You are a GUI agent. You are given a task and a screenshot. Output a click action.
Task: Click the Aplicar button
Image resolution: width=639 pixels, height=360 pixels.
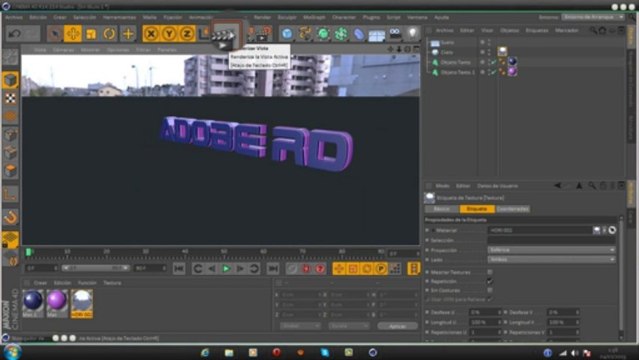397,326
